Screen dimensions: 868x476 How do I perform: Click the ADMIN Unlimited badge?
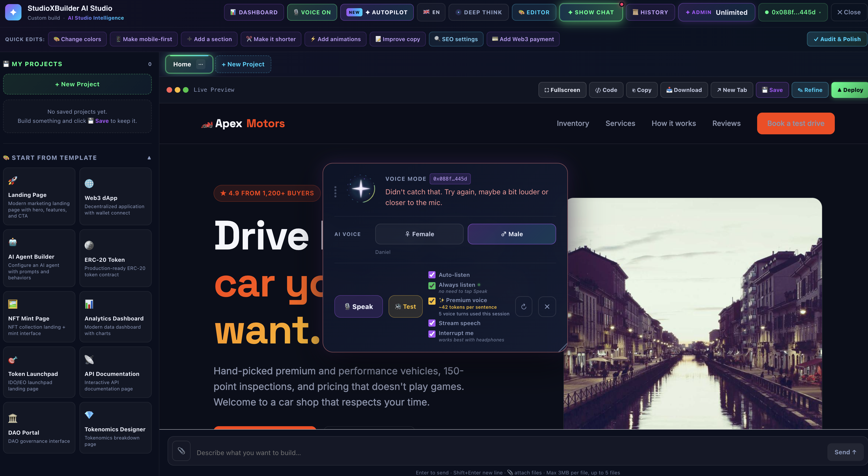(717, 13)
